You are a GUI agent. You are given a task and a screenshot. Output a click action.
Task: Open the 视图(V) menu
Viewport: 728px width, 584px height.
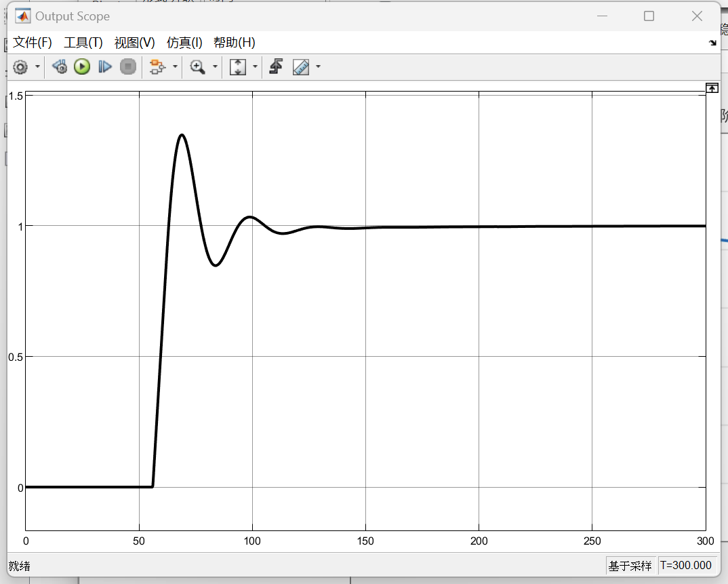(134, 43)
